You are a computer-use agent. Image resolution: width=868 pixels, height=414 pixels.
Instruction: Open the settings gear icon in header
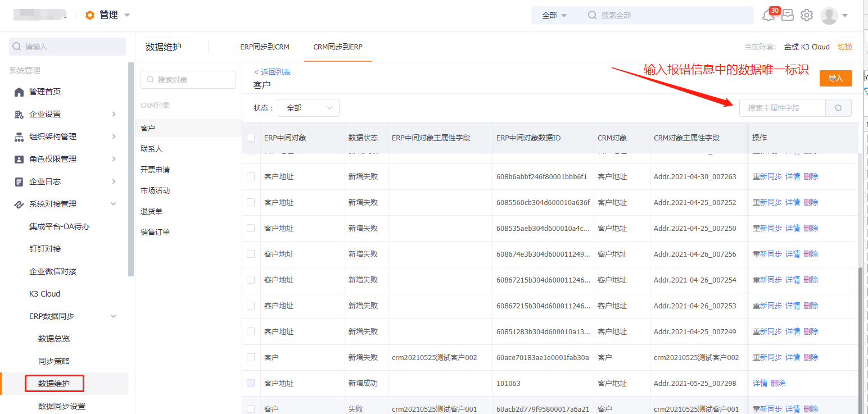pos(807,15)
